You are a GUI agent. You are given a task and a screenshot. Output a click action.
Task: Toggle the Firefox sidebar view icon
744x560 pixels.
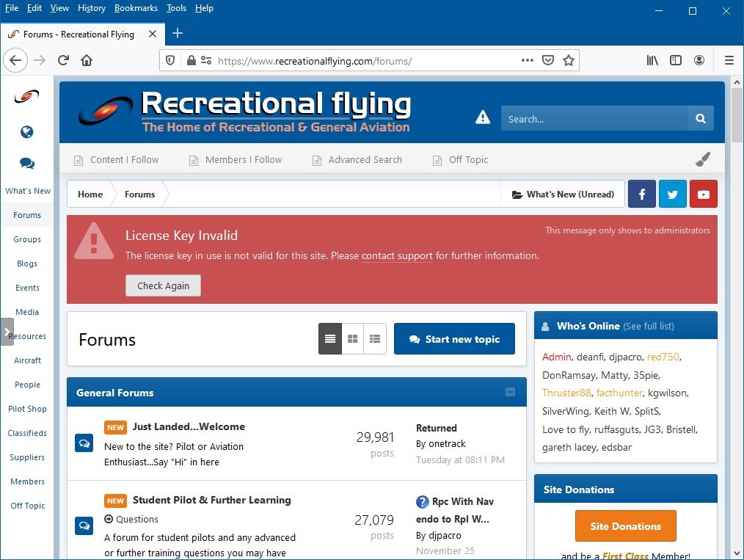point(676,60)
